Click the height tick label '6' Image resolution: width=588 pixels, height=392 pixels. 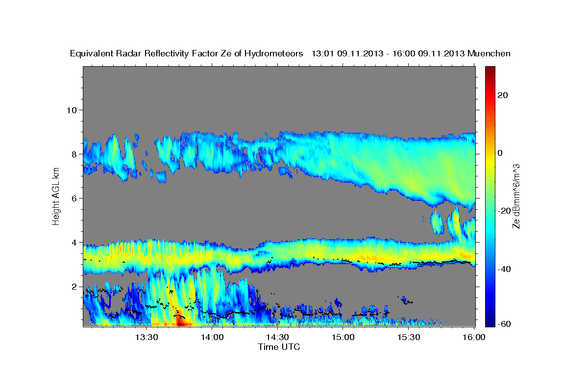[74, 198]
